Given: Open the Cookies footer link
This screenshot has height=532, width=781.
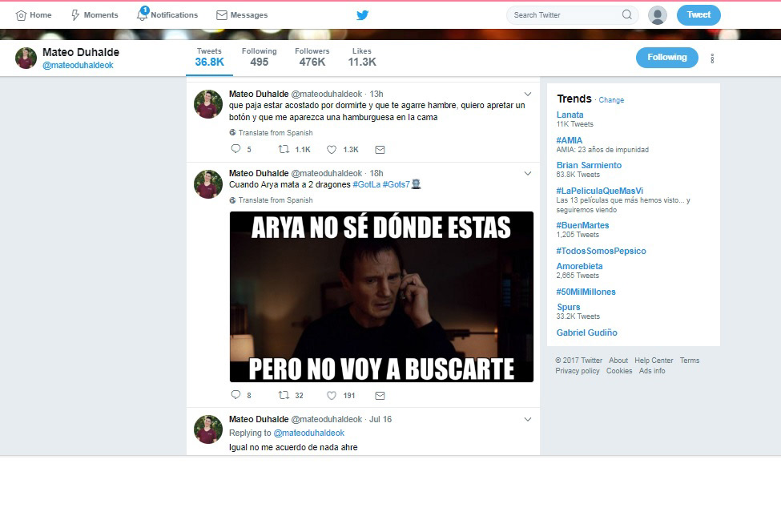Looking at the screenshot, I should pos(619,371).
